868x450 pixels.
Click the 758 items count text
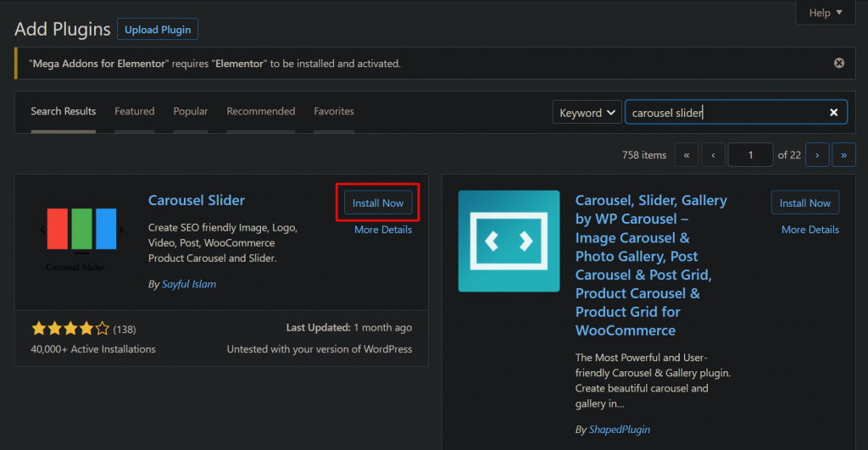(x=644, y=155)
